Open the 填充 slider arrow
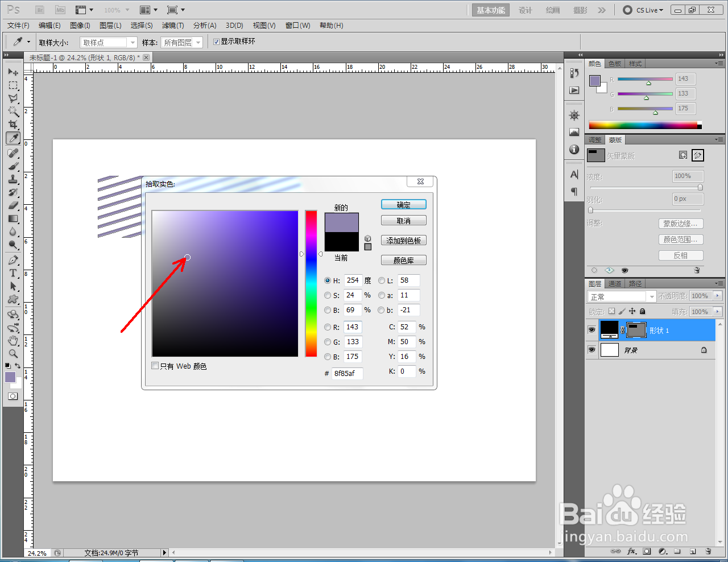Screen dimensions: 728x562 tap(717, 312)
